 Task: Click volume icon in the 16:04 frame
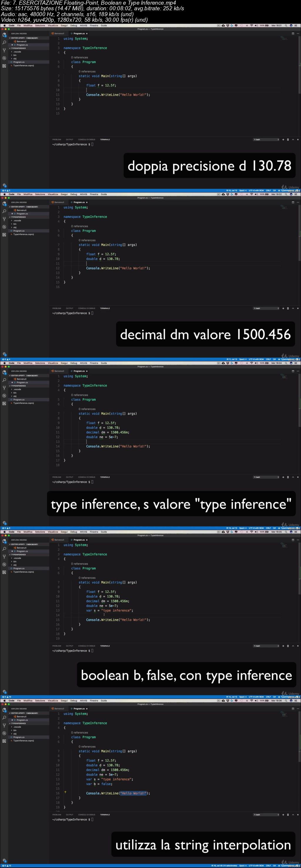coord(256,363)
